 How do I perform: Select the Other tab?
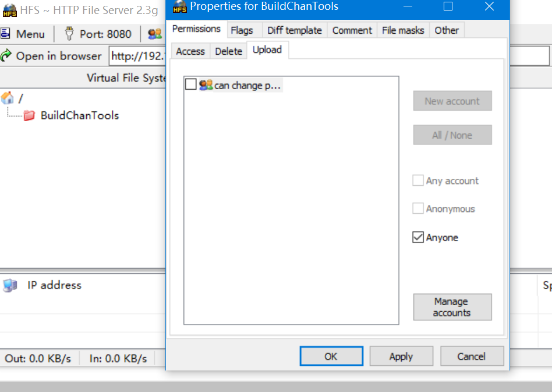pos(447,30)
